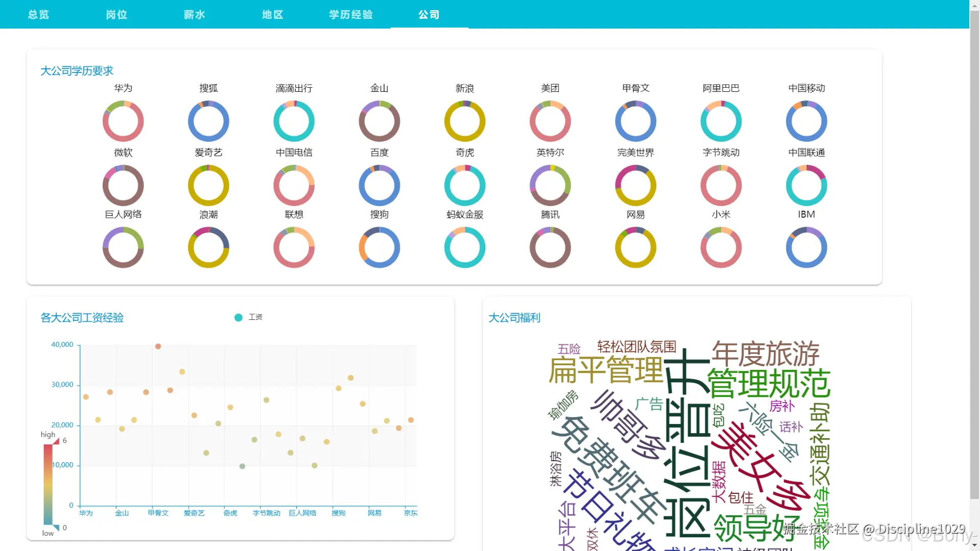This screenshot has height=551, width=980.
Task: Open the 总览 tab
Action: (x=39, y=14)
